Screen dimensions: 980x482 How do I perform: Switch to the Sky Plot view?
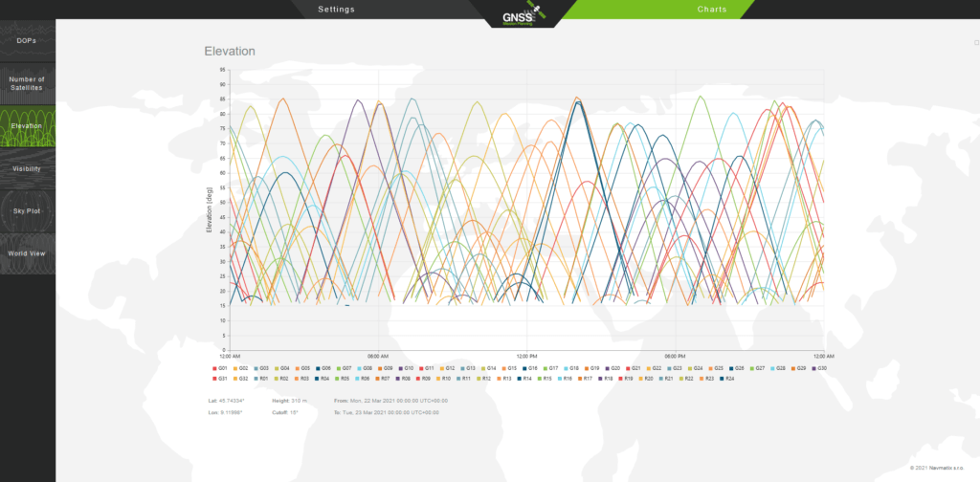27,210
